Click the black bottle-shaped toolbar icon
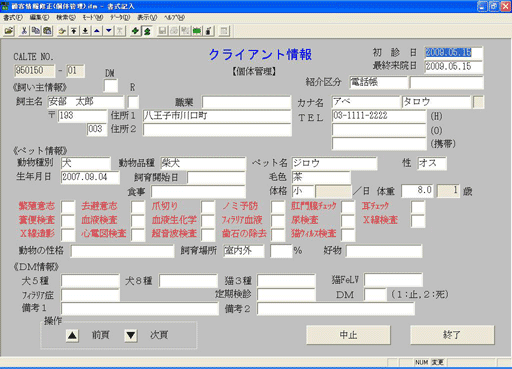The height and width of the screenshot is (369, 512). coord(209,31)
